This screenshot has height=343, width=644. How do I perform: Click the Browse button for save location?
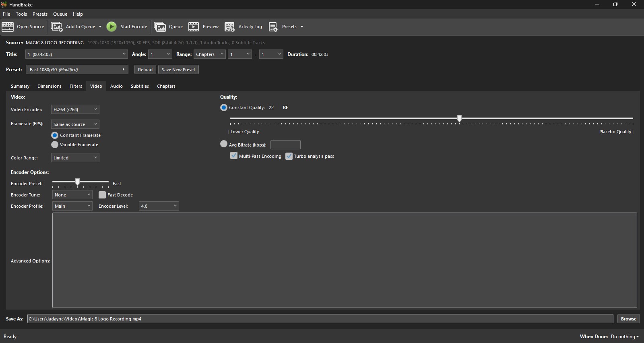click(x=629, y=319)
